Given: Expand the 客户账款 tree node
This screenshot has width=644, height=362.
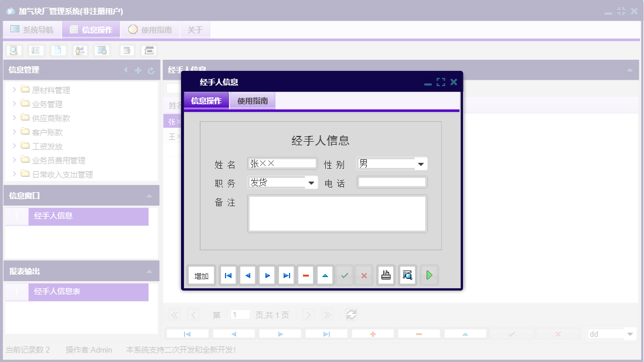Looking at the screenshot, I should click(x=13, y=132).
